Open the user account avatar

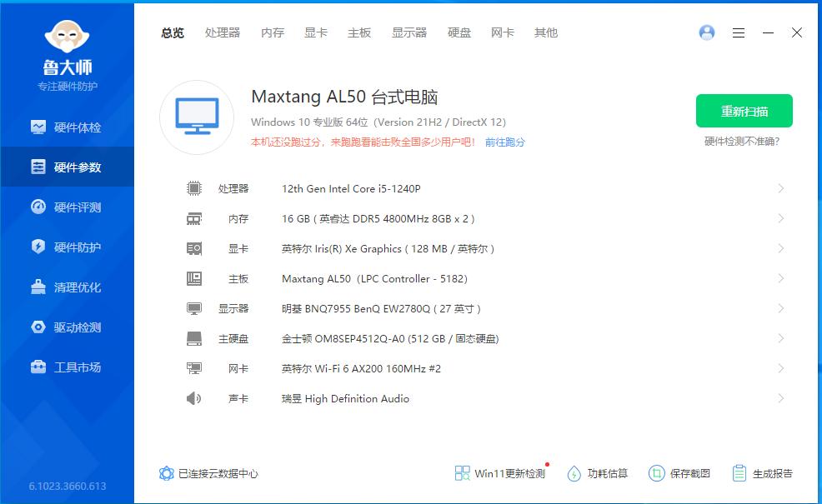click(x=707, y=32)
